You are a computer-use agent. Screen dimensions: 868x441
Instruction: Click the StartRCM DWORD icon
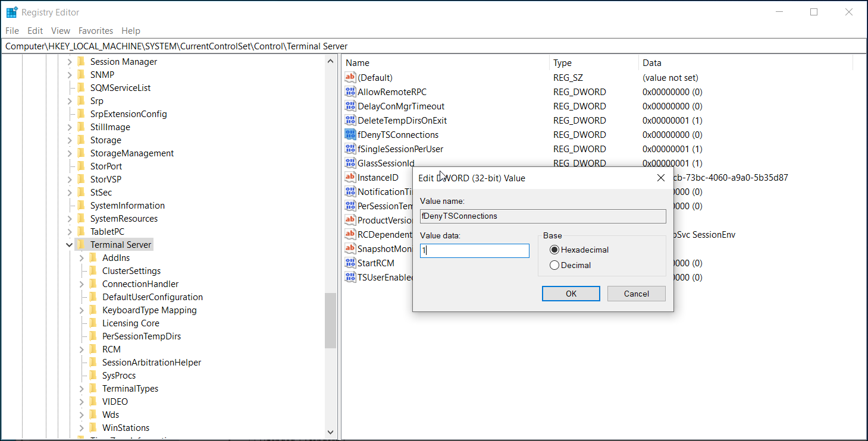pyautogui.click(x=350, y=263)
